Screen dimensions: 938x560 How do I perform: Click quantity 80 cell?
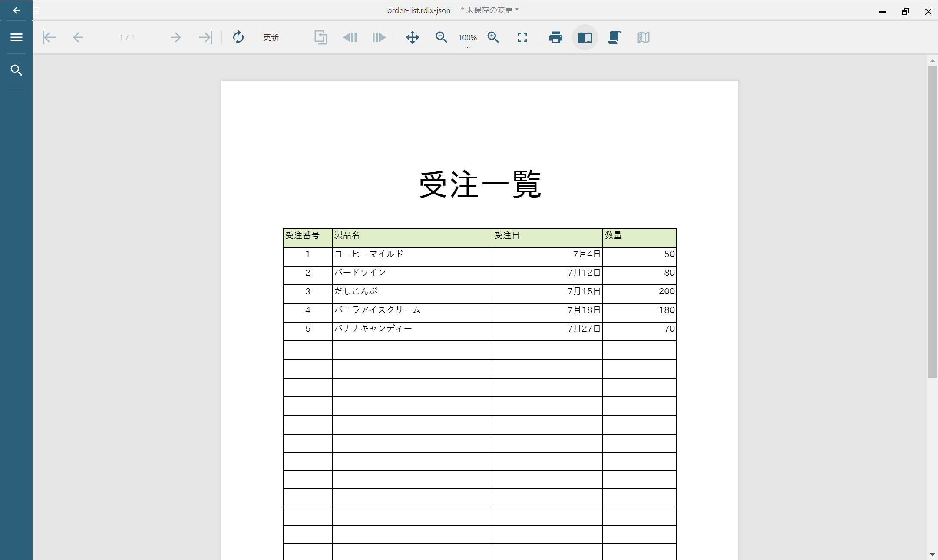(640, 275)
